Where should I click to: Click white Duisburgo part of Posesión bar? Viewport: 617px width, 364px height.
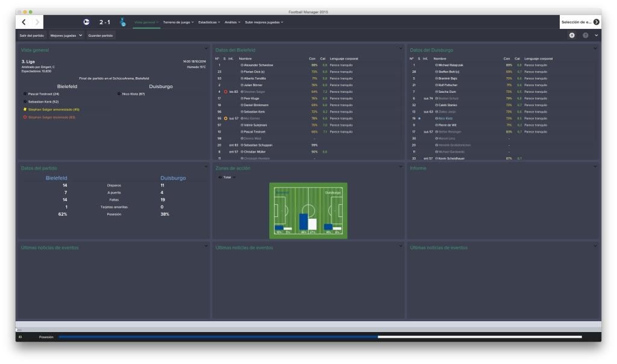[x=480, y=337]
